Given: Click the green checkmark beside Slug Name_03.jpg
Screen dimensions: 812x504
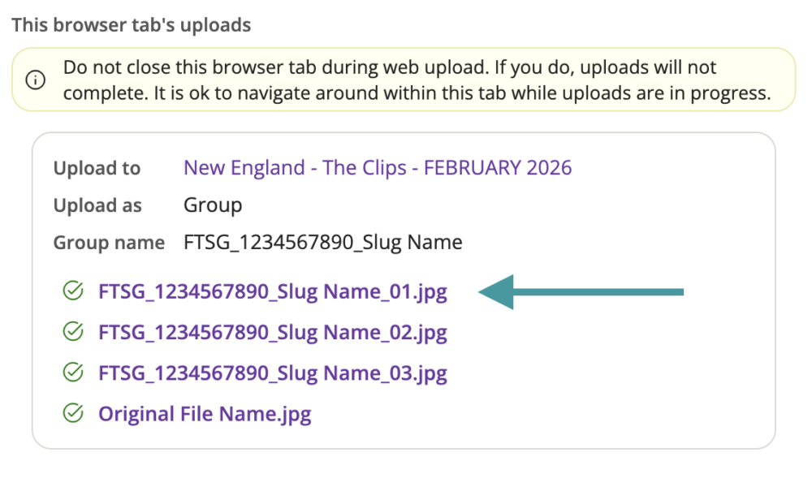Looking at the screenshot, I should click(x=73, y=373).
